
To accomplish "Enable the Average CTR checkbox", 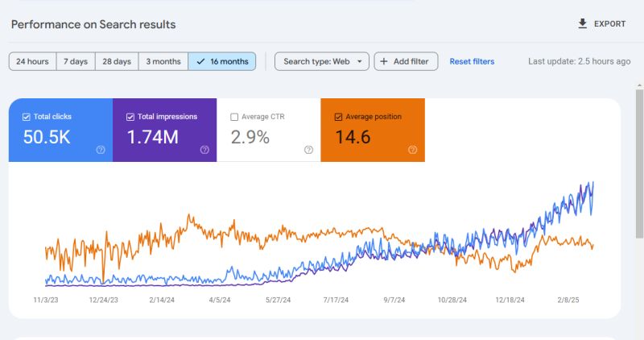I will [x=234, y=117].
